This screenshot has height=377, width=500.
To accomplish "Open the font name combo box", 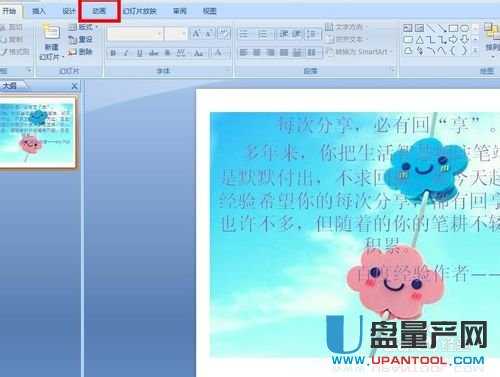I will (135, 34).
